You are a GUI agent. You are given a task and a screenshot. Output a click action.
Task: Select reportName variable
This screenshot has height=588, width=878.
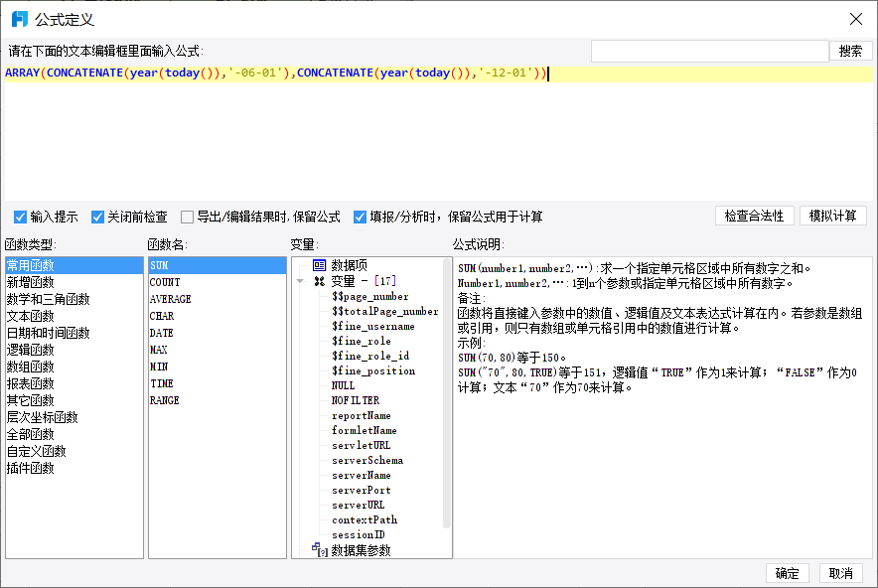click(x=362, y=415)
